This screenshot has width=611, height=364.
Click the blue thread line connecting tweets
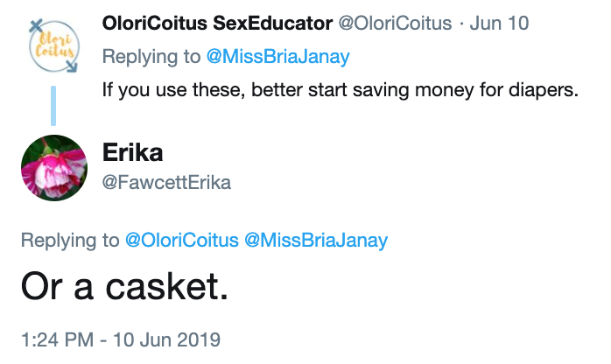click(53, 105)
